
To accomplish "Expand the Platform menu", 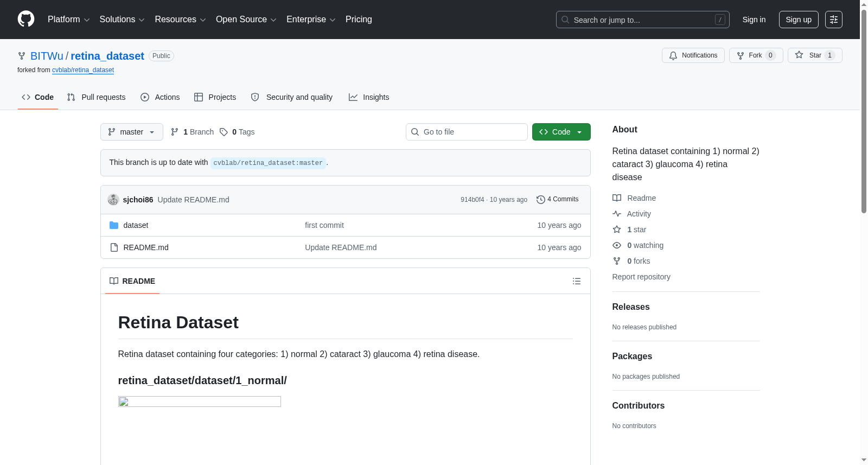I will coord(69,20).
